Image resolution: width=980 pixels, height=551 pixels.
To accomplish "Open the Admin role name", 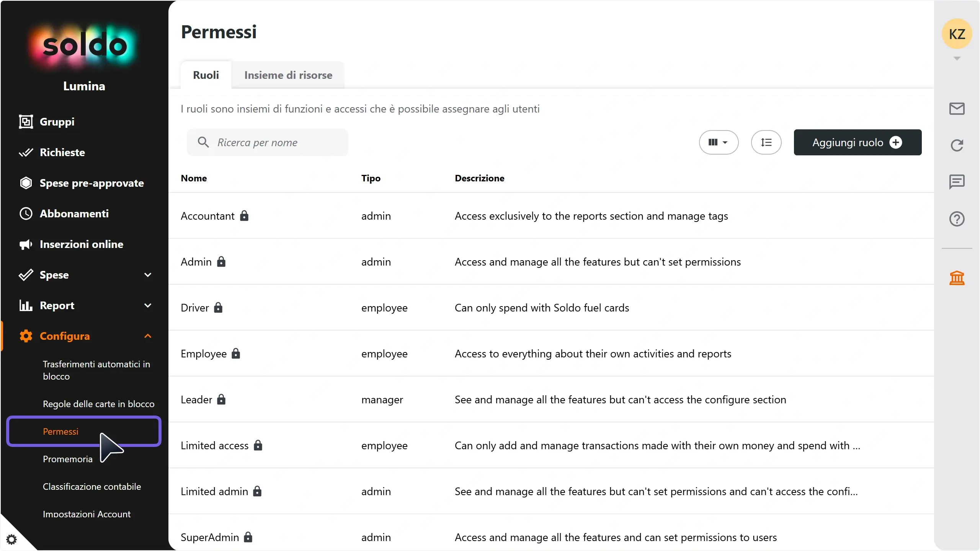I will (196, 262).
